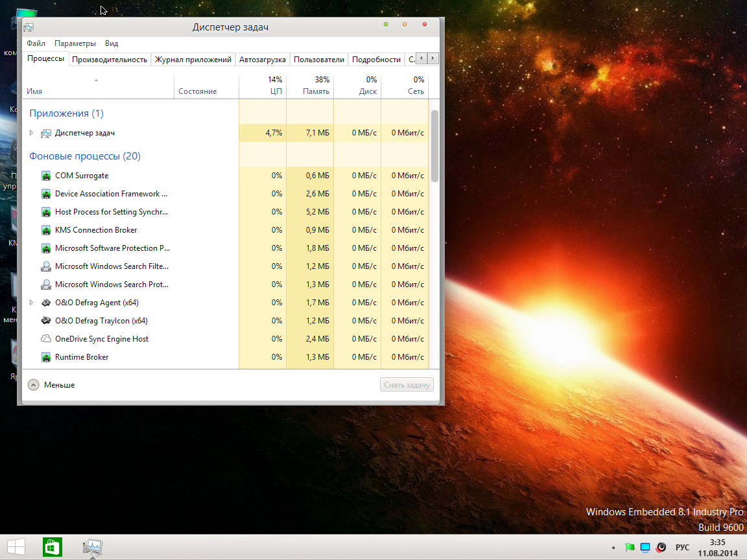
Task: Click the РУС language indicator
Action: pos(682,548)
